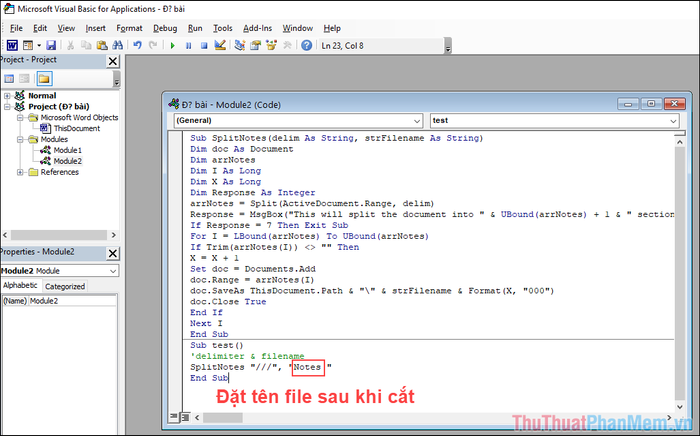
Task: Run the macro with the green play icon
Action: click(x=173, y=46)
